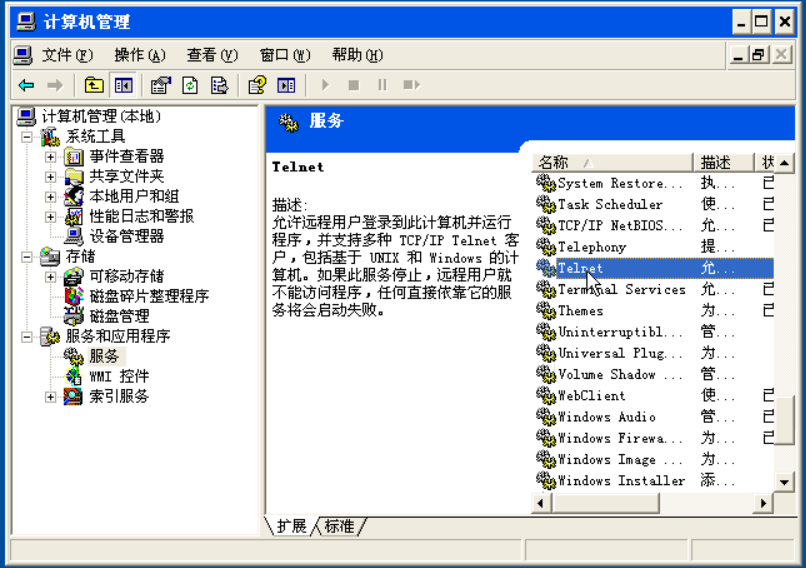Image resolution: width=806 pixels, height=568 pixels.
Task: Click the horizontal scrollbar right arrow
Action: click(x=763, y=503)
